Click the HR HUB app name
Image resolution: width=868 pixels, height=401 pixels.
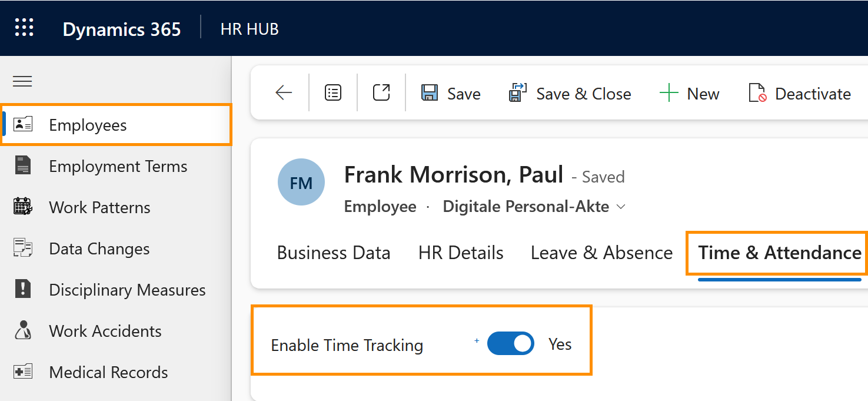(x=250, y=29)
